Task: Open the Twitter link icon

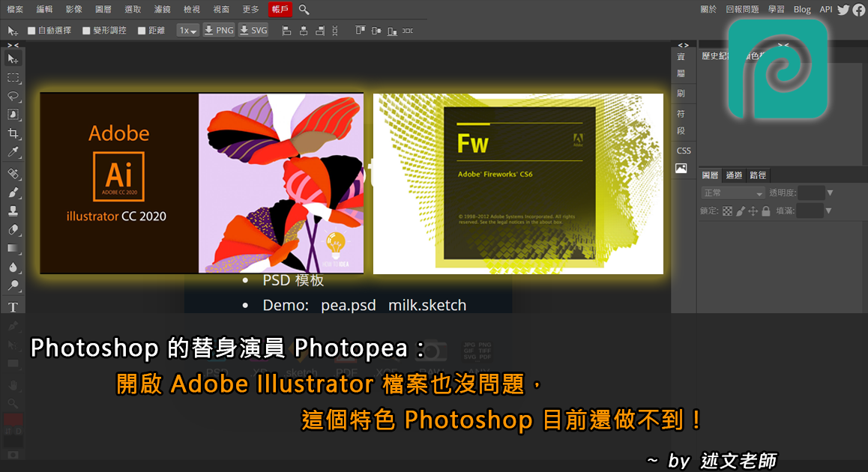Action: coord(843,10)
